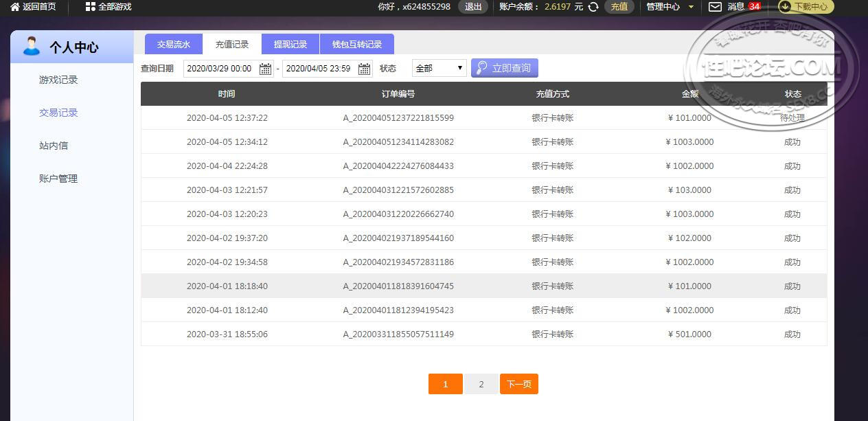Open the end date calendar icon
Image resolution: width=868 pixels, height=421 pixels.
[365, 69]
